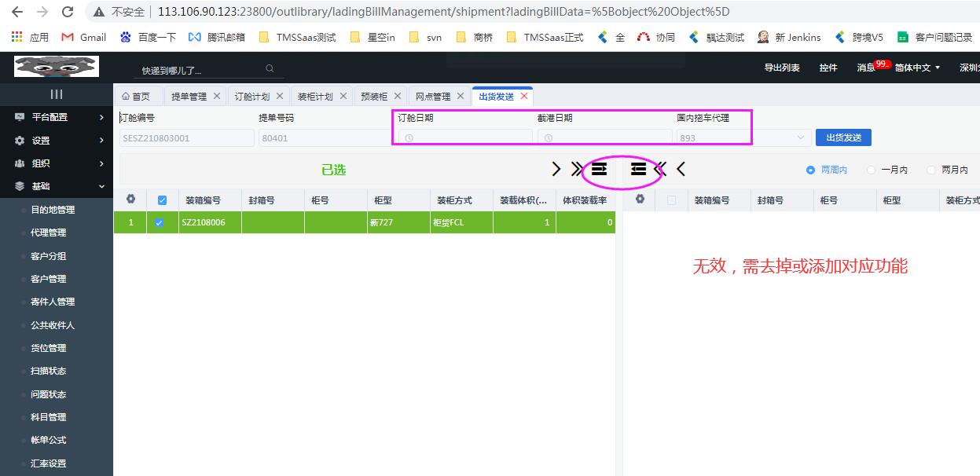
Task: Expand the 组织 sidebar menu
Action: 57,163
